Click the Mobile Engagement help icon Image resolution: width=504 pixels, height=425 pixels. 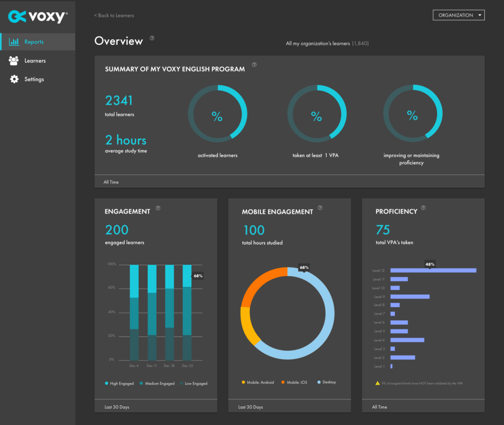320,208
